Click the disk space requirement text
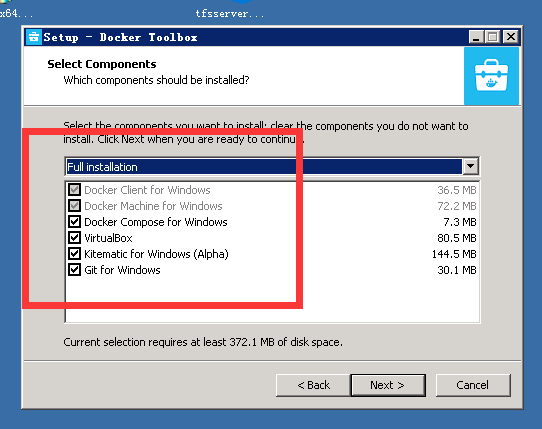Viewport: 542px width, 429px height. (x=203, y=342)
